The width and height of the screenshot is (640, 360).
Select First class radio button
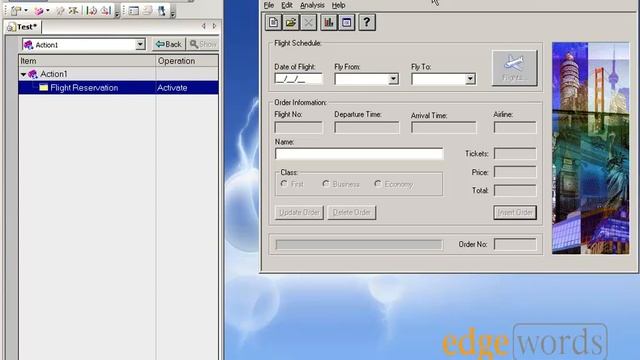(284, 184)
